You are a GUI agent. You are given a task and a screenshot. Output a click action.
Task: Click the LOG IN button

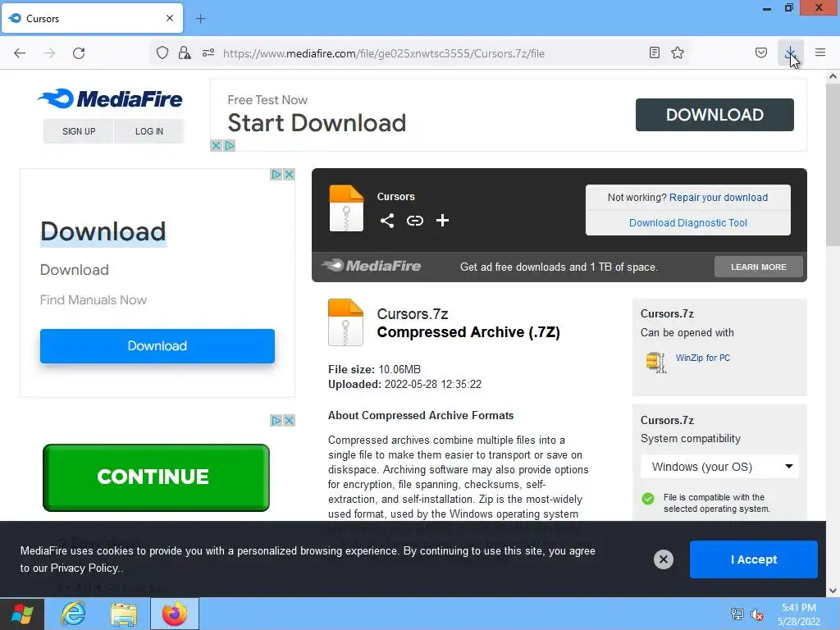click(x=149, y=131)
